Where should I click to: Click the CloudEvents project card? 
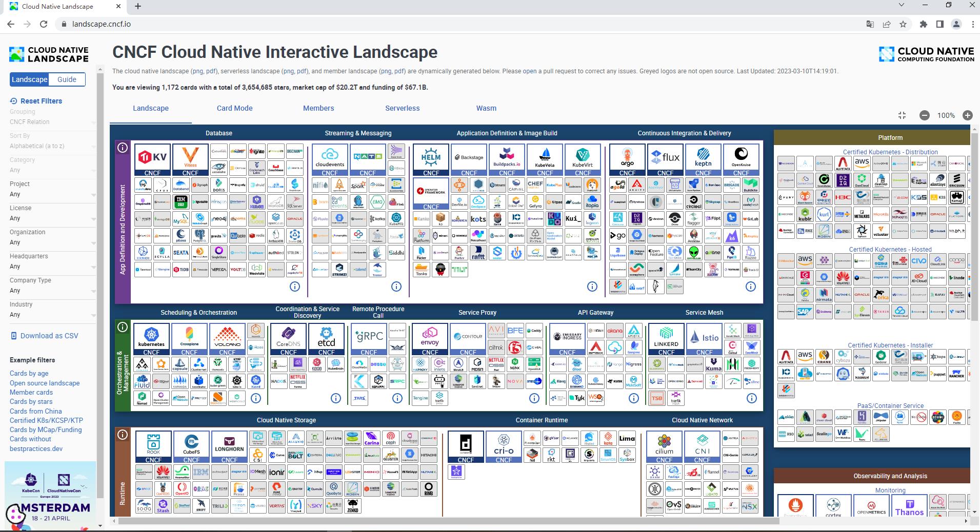coord(330,160)
